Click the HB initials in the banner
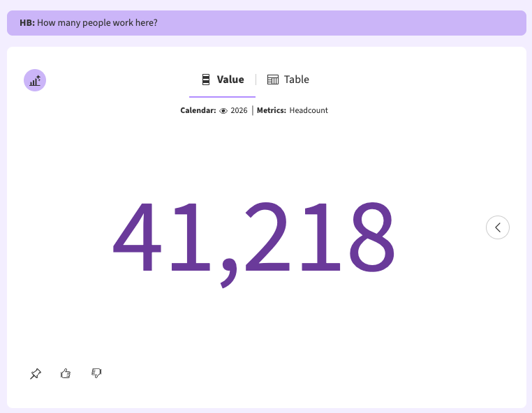 pyautogui.click(x=27, y=23)
